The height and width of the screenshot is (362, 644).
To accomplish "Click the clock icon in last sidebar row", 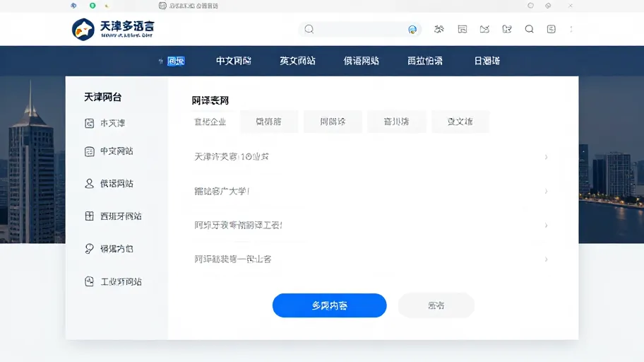I will coord(89,281).
